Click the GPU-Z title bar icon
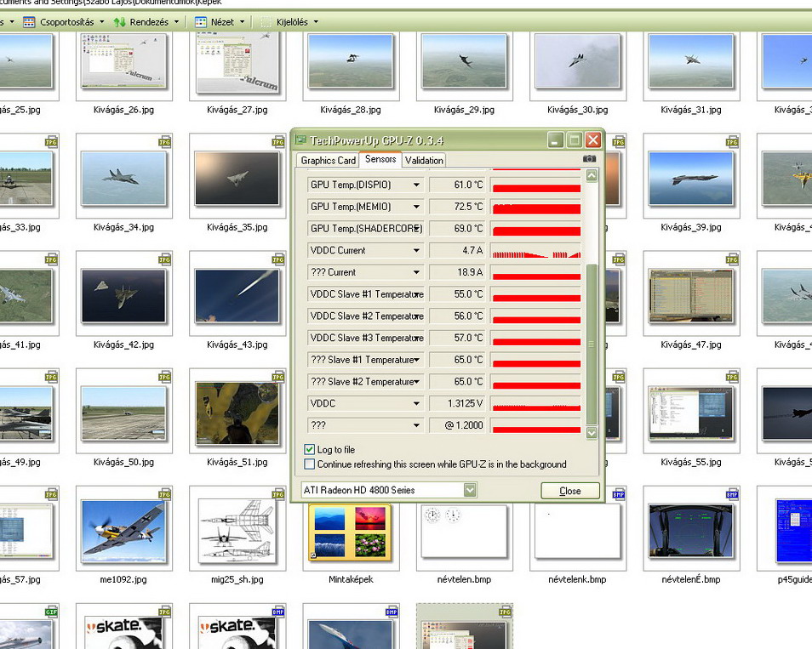 tap(300, 139)
